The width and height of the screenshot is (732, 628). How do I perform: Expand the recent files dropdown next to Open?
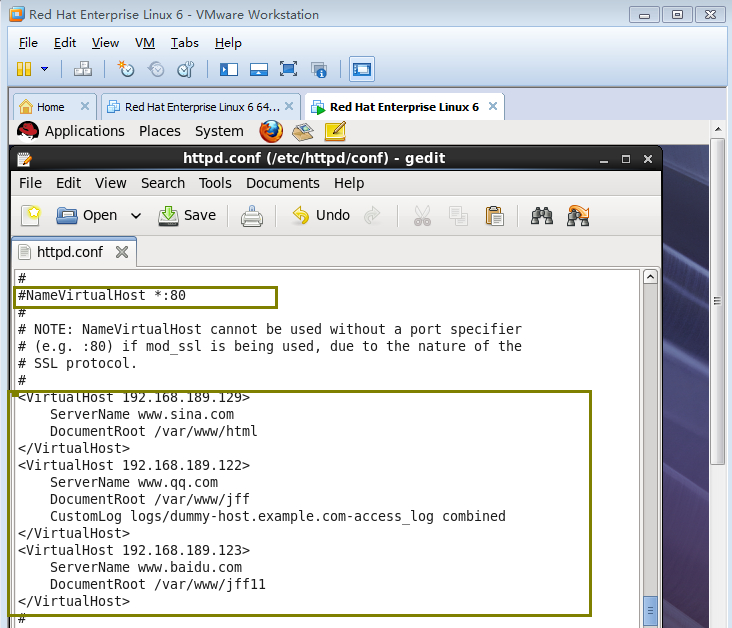click(135, 216)
